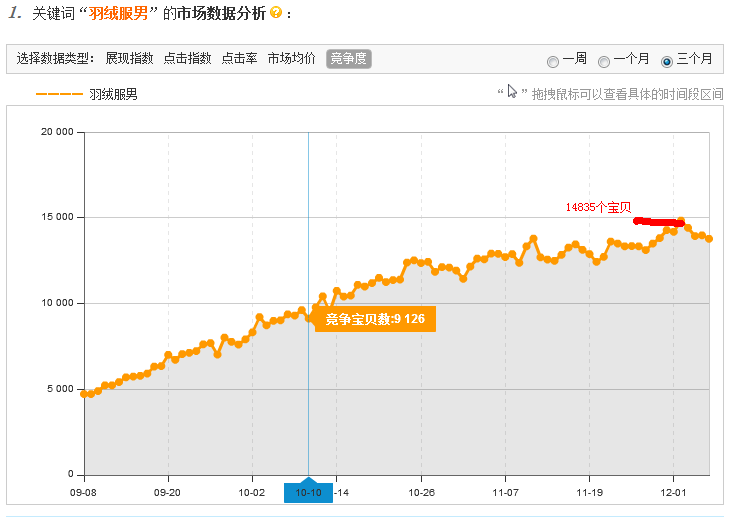Click the mouse cursor hint icon
This screenshot has height=526, width=733.
(512, 92)
